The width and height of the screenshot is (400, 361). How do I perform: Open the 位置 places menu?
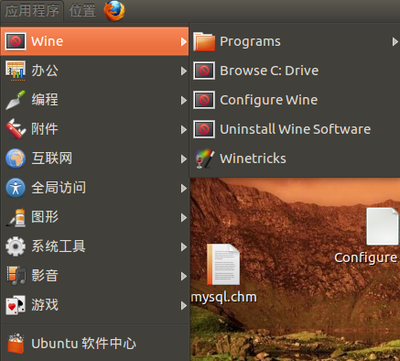[x=82, y=11]
